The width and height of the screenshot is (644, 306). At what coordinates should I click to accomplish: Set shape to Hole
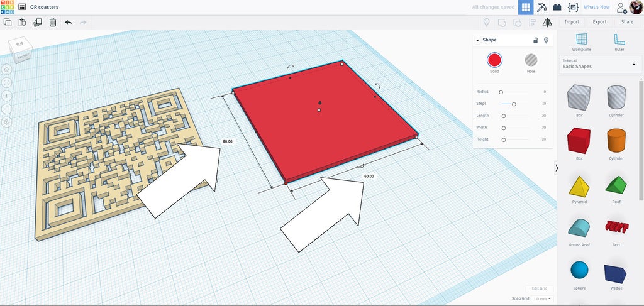pos(531,60)
